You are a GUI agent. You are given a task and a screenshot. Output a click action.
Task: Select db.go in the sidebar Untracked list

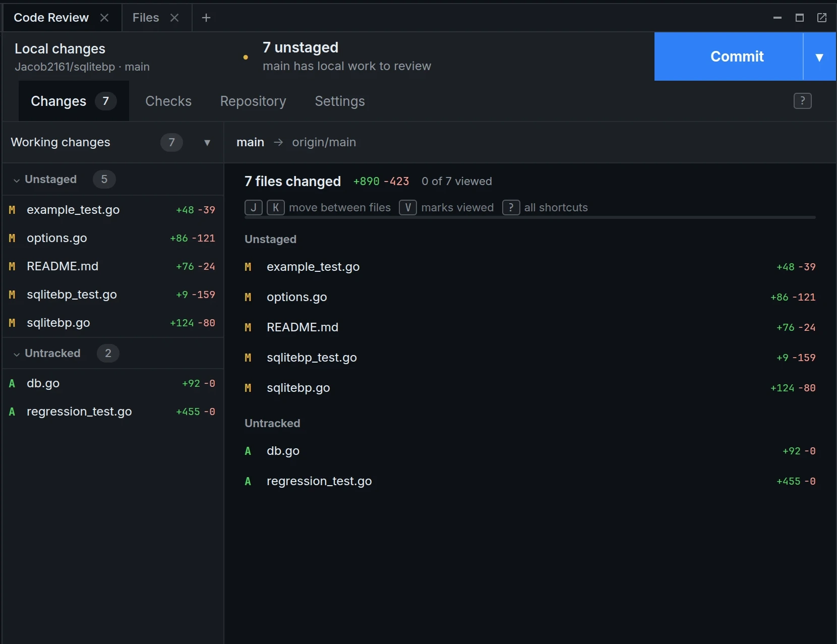(113, 383)
